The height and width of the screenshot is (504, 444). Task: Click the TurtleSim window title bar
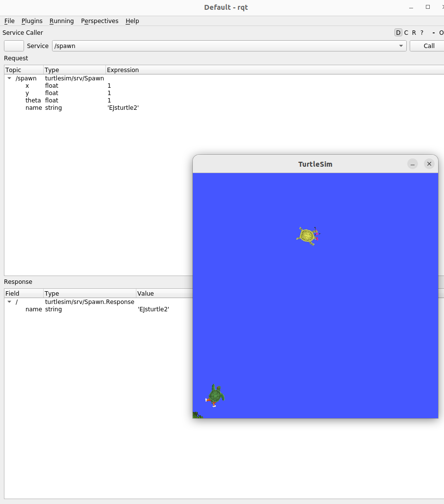pyautogui.click(x=315, y=164)
